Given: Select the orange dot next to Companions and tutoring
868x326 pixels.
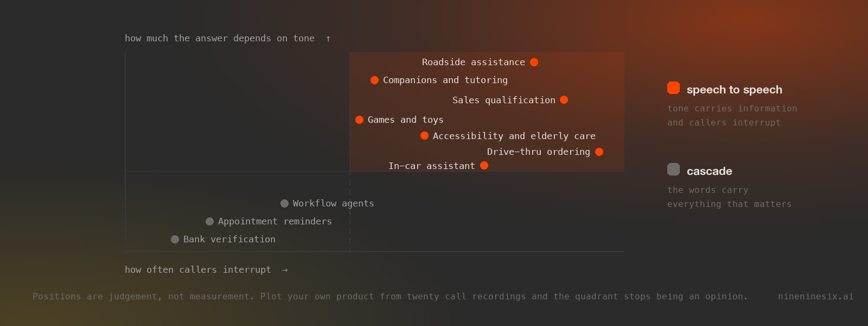Looking at the screenshot, I should click(x=374, y=80).
